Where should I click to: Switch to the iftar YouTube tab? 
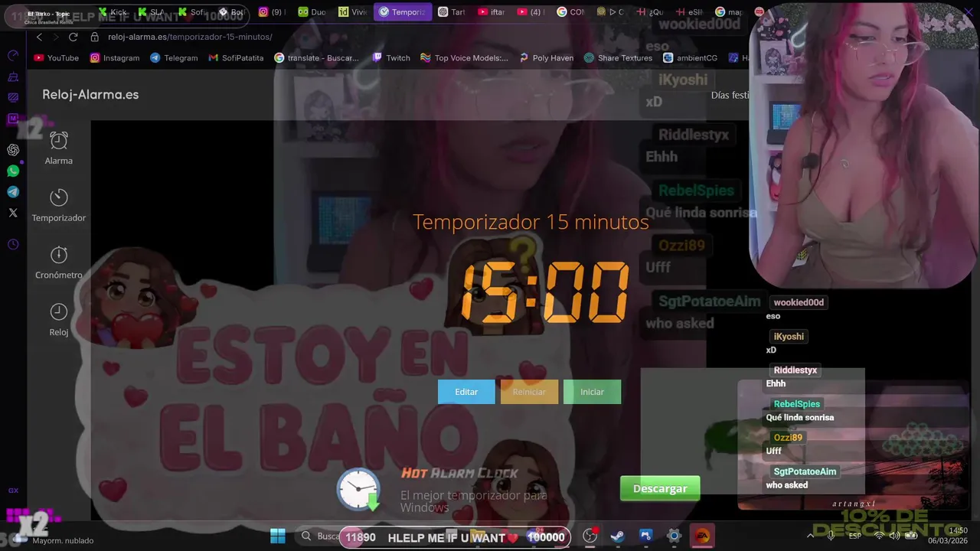(491, 12)
